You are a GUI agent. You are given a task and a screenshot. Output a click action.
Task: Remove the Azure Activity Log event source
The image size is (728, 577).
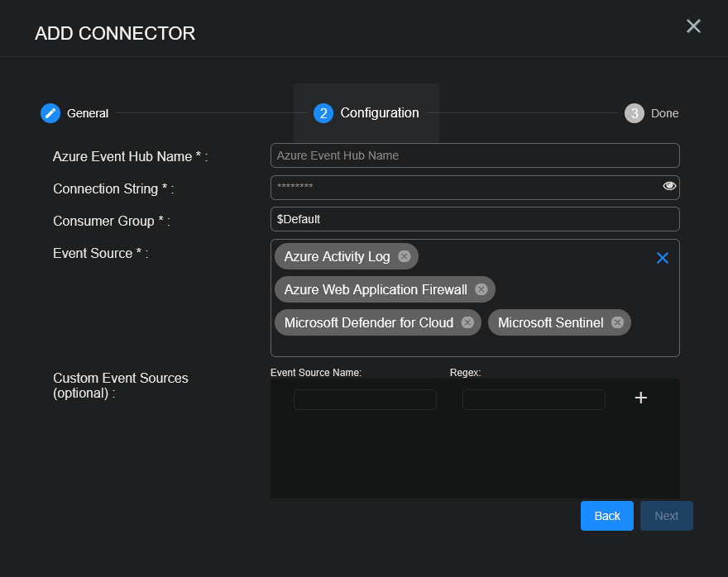[404, 256]
